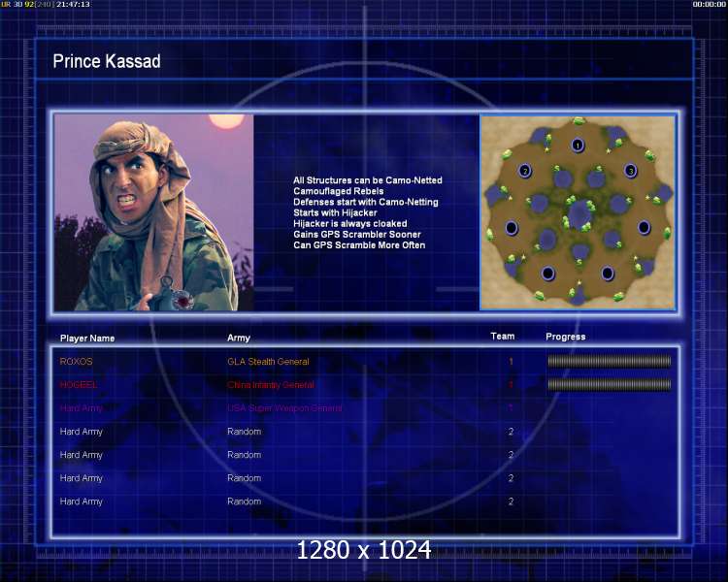
Task: Click 'Hijacker is always cloaked' line
Action: pos(350,224)
